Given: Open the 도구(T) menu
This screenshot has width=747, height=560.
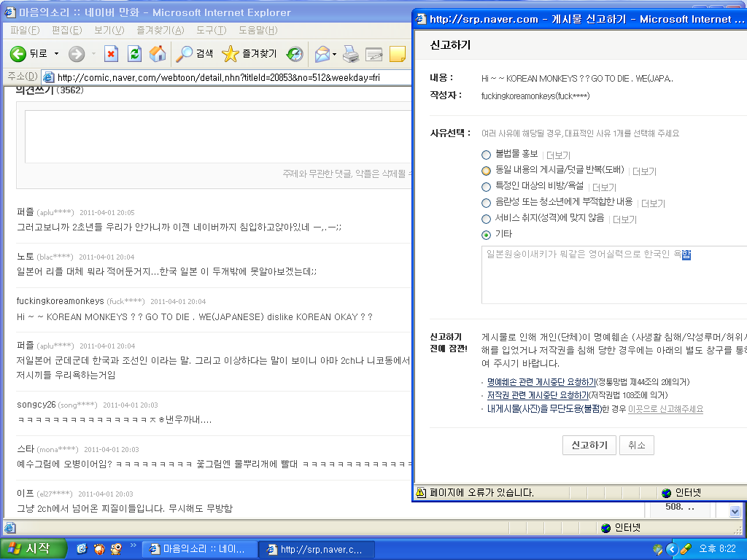Looking at the screenshot, I should (x=210, y=30).
